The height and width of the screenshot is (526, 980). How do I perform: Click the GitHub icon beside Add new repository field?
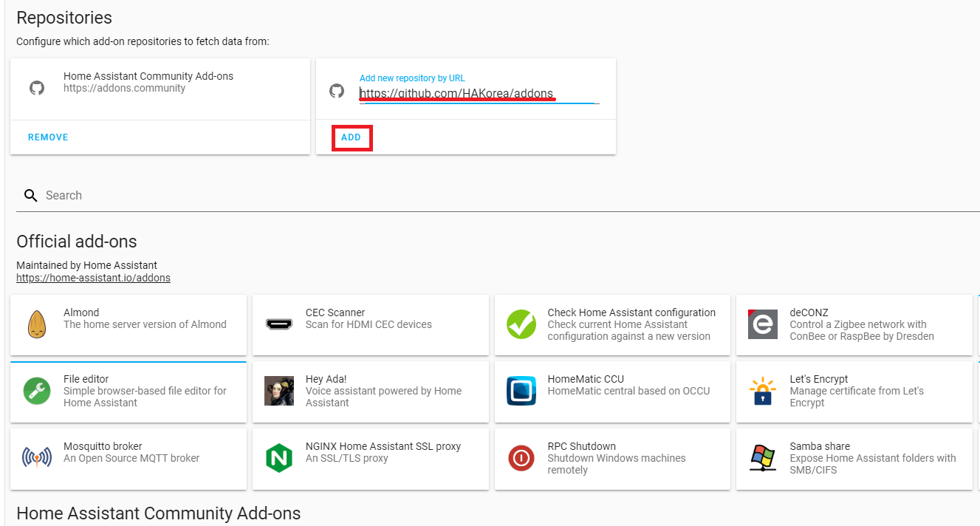(x=337, y=91)
